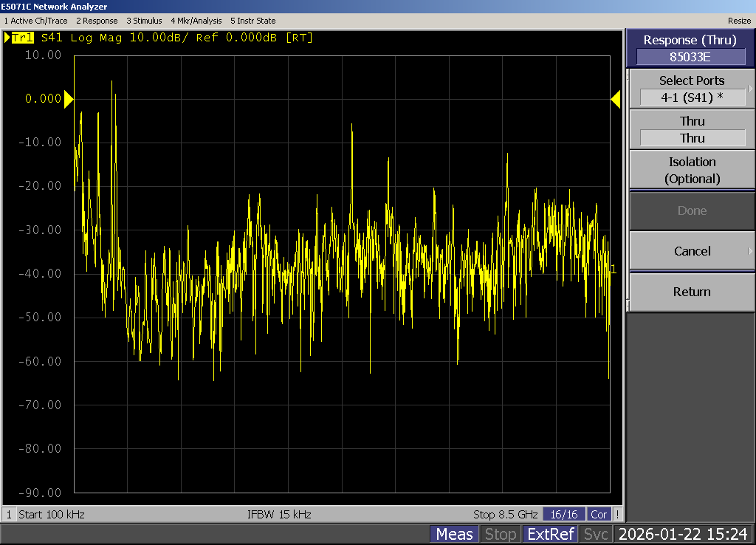Click the left yellow reference level marker

(69, 99)
